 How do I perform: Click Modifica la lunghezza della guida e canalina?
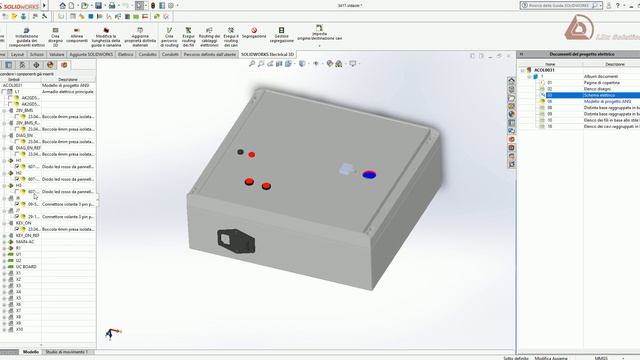[x=106, y=38]
